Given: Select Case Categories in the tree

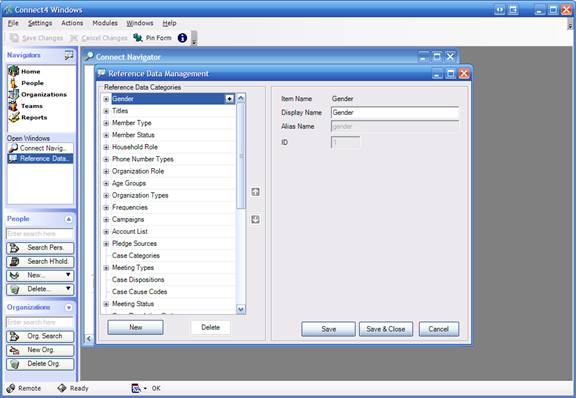Looking at the screenshot, I should 136,255.
